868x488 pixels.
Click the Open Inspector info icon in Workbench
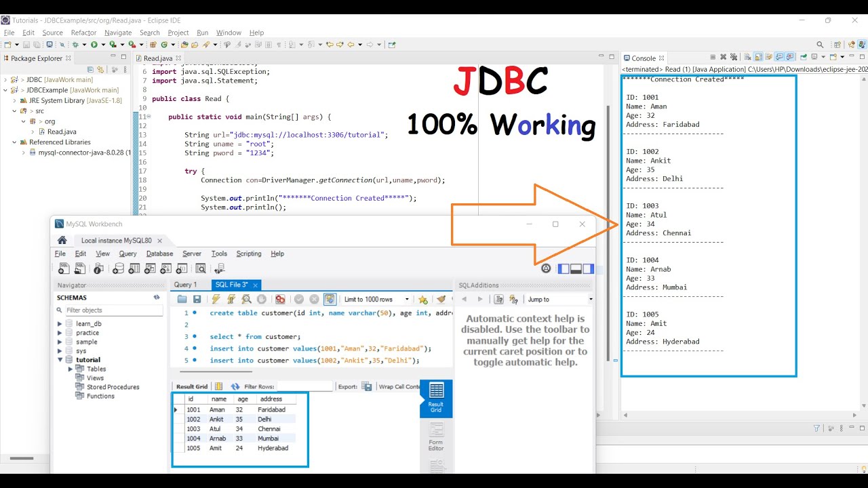98,268
